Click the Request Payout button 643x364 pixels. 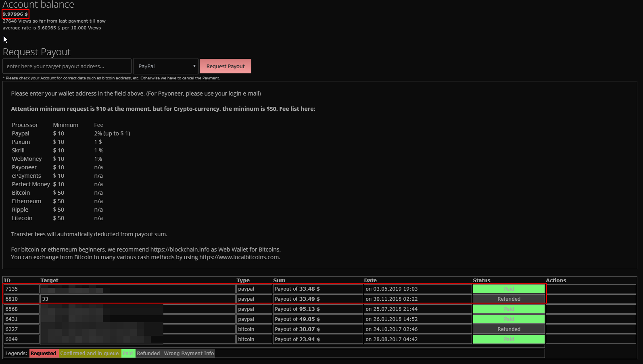(x=225, y=67)
